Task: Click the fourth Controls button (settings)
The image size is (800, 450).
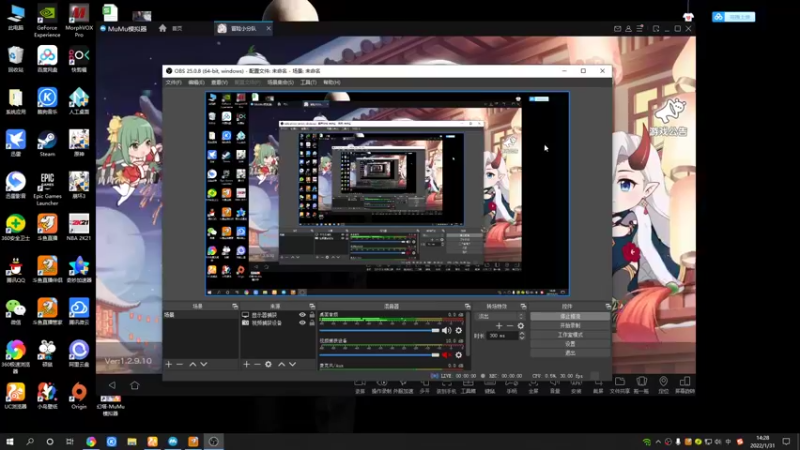Action: (x=570, y=344)
